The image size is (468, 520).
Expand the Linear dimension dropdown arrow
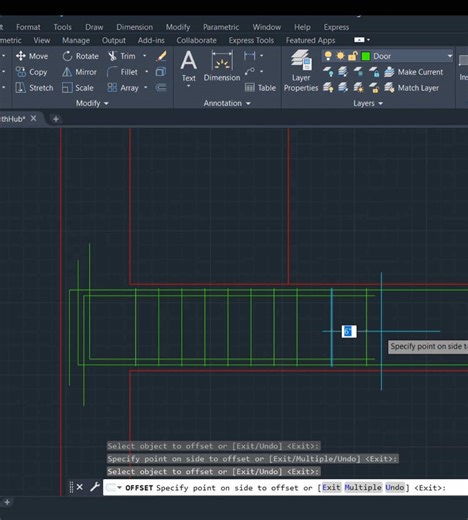[x=262, y=56]
